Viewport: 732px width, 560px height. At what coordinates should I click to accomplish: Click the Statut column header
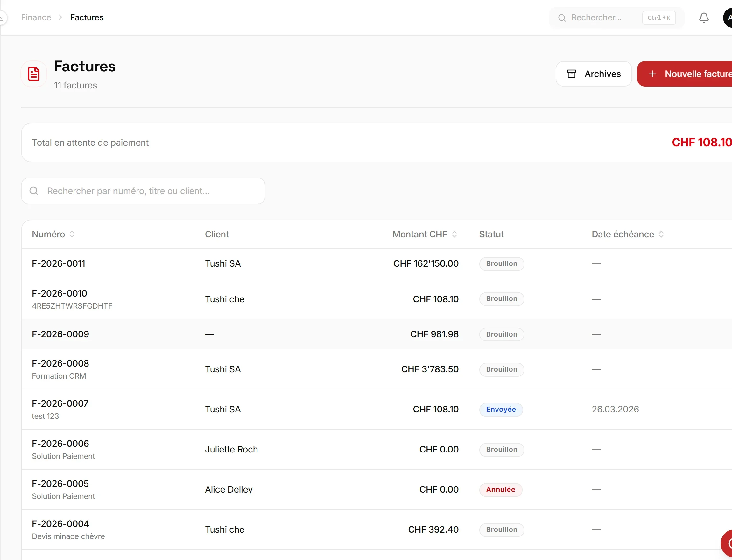[491, 234]
